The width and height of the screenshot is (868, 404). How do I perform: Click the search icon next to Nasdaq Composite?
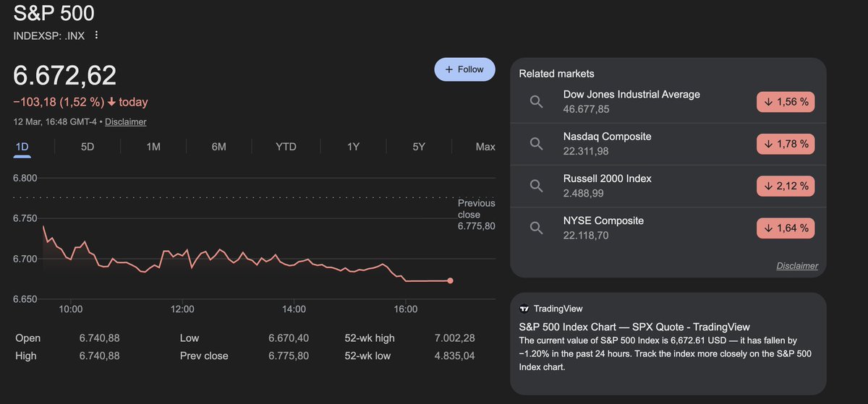coord(536,144)
